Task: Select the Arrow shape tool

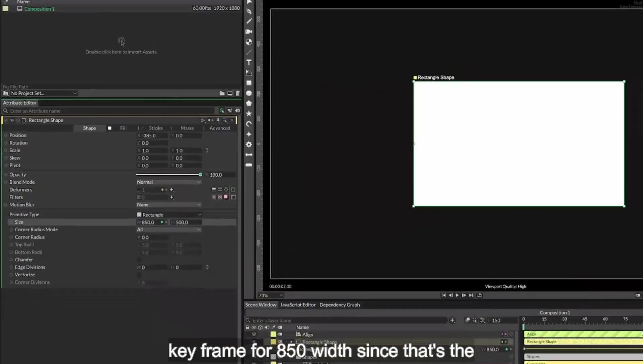Action: pyautogui.click(x=249, y=155)
